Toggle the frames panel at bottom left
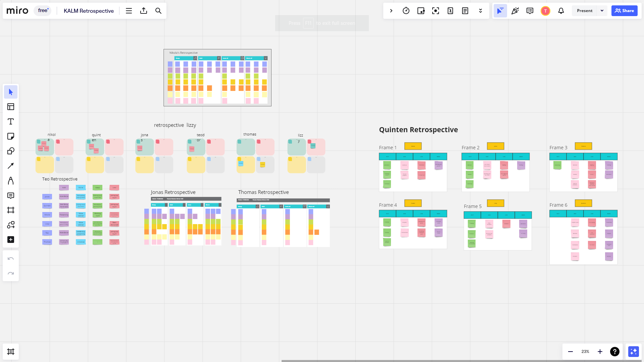The width and height of the screenshot is (644, 362). [11, 352]
